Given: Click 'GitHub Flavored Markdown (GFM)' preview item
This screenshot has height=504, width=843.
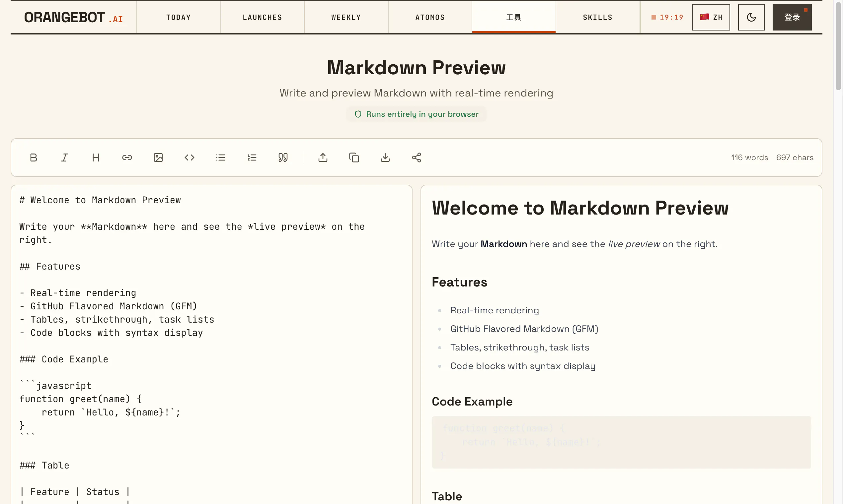Looking at the screenshot, I should coord(524,329).
